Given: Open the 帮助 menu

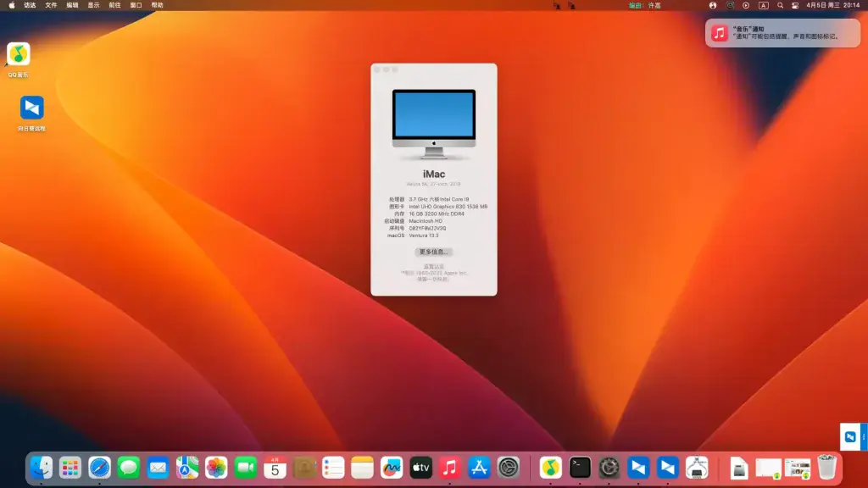Looking at the screenshot, I should tap(157, 6).
